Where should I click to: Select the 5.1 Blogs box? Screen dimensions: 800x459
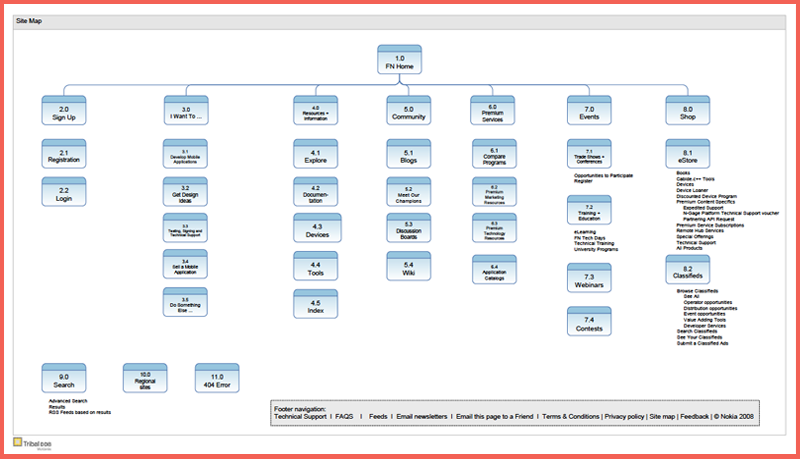tap(409, 154)
